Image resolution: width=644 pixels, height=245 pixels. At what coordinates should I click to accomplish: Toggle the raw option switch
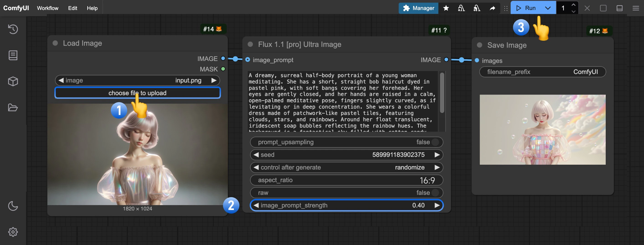[435, 193]
